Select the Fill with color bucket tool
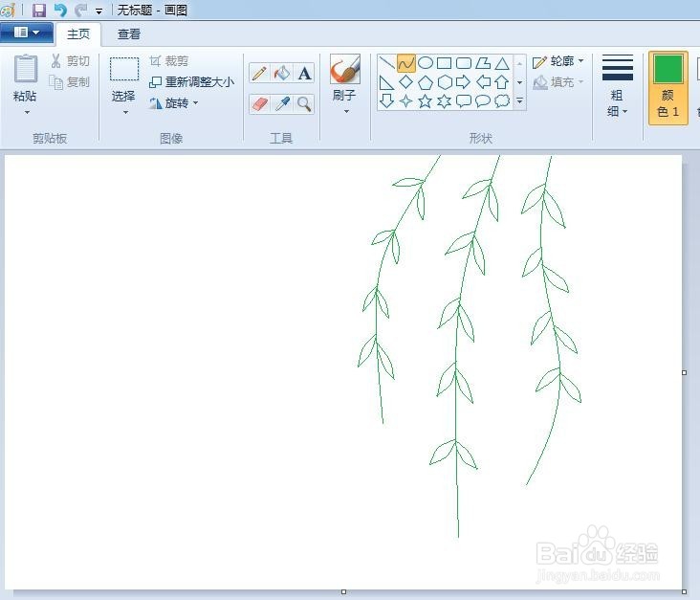Image resolution: width=700 pixels, height=600 pixels. coord(282,74)
